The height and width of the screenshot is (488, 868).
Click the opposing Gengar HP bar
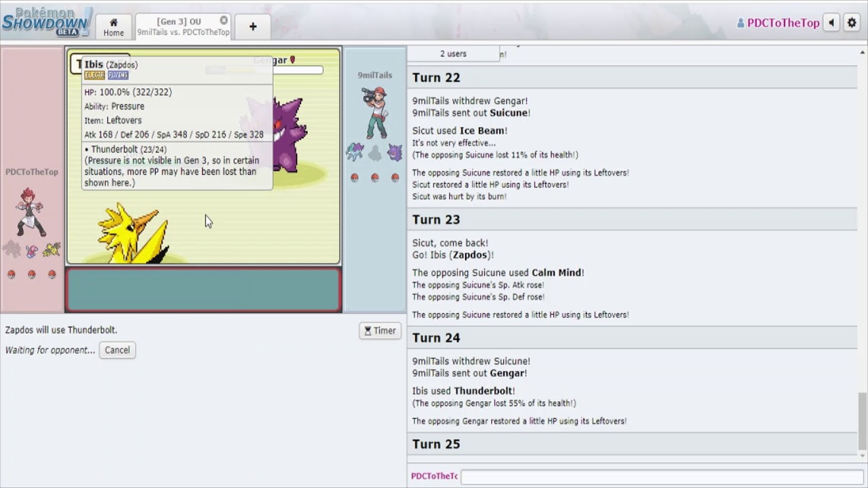click(264, 70)
